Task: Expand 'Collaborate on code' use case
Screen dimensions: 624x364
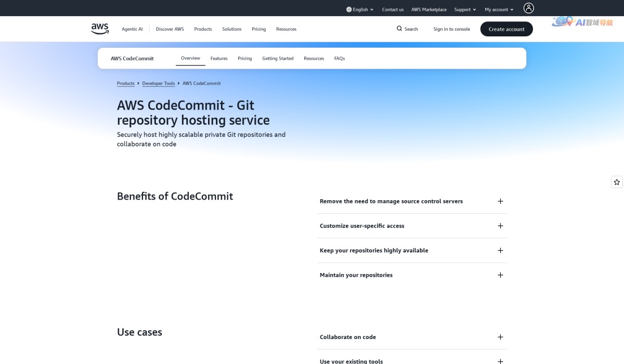Action: [x=412, y=337]
